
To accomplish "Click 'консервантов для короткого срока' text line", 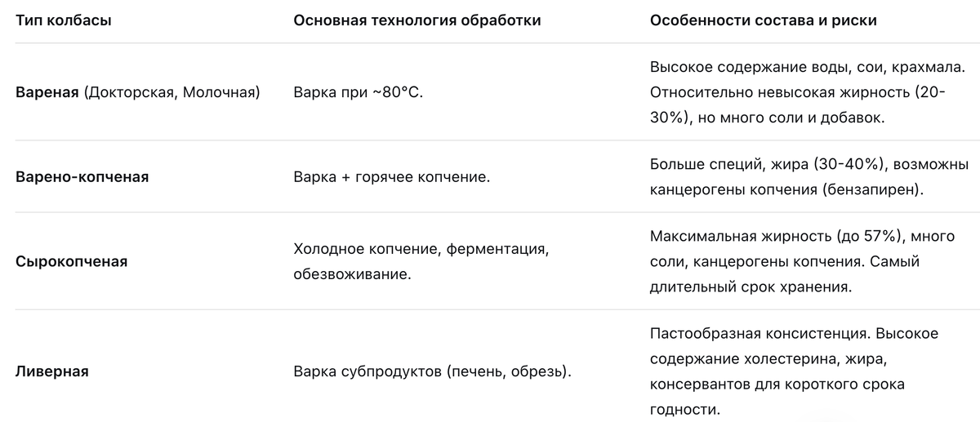I will 777,384.
